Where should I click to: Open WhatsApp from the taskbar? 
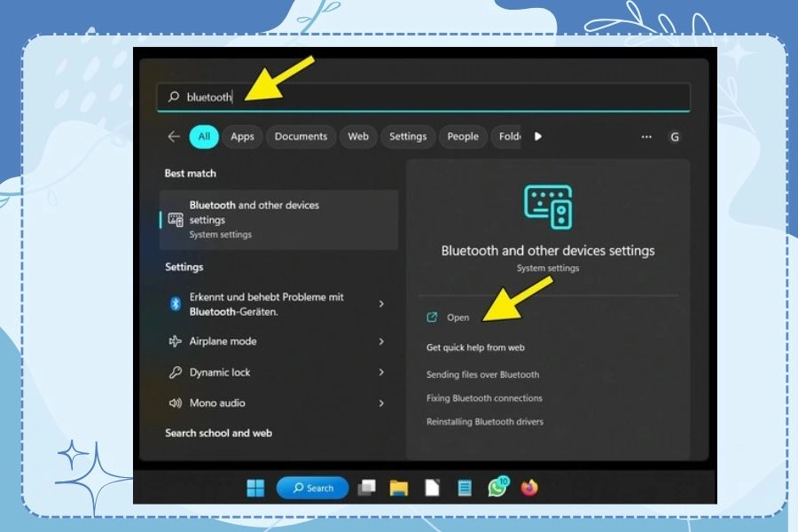(x=497, y=487)
